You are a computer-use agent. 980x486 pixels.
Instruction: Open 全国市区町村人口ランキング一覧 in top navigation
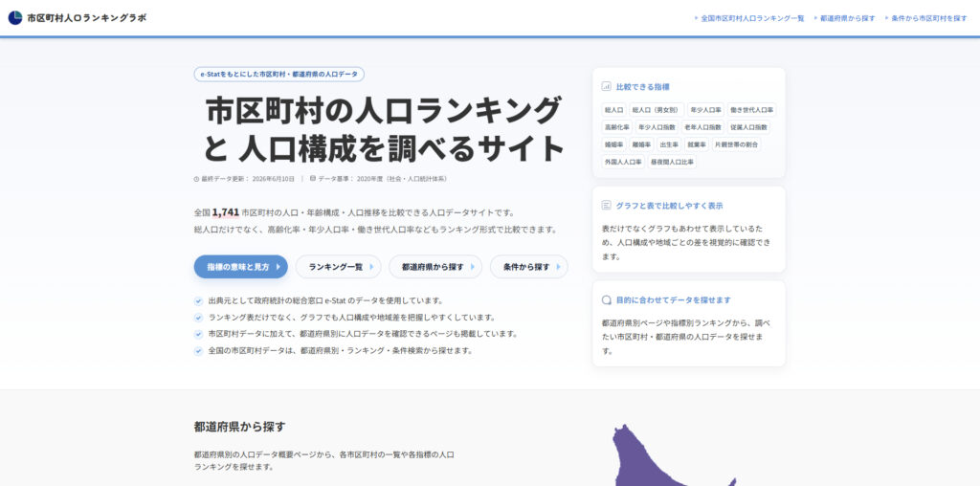tap(752, 18)
